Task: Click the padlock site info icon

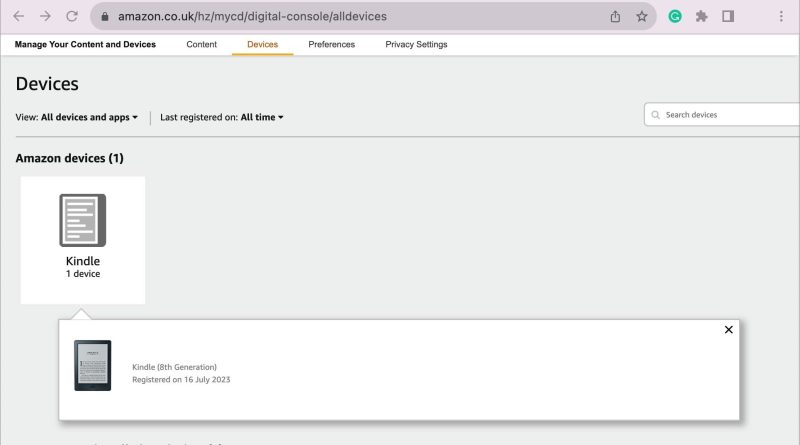Action: pyautogui.click(x=105, y=16)
